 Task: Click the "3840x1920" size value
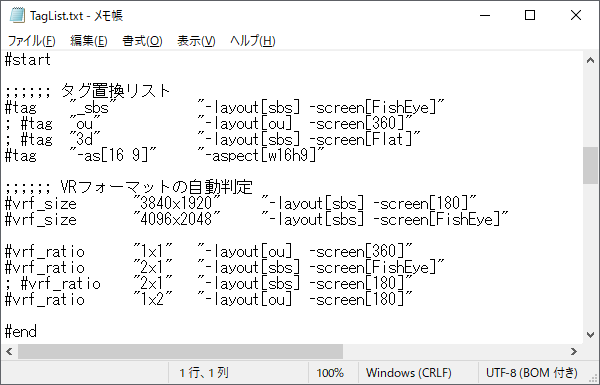(x=177, y=204)
